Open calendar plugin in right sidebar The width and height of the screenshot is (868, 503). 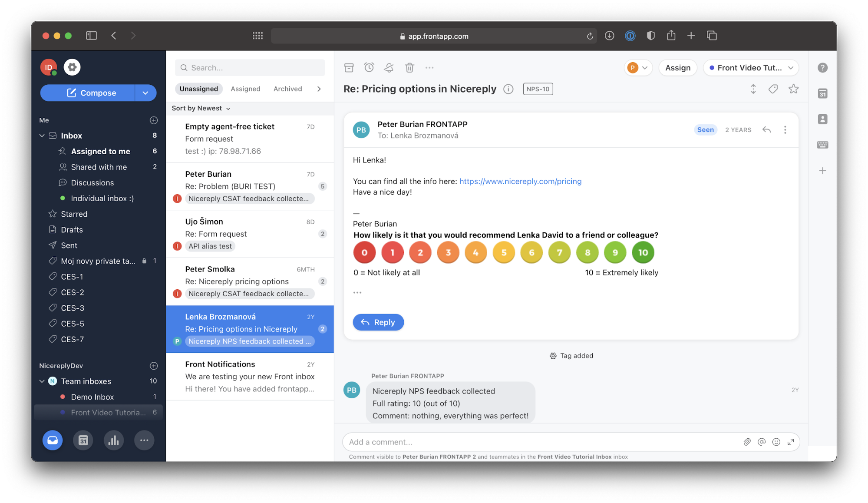(x=822, y=93)
